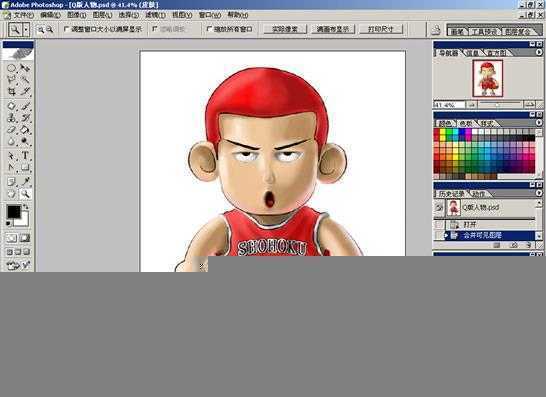
Task: Select the Polygonal Lasso tool
Action: tap(11, 80)
